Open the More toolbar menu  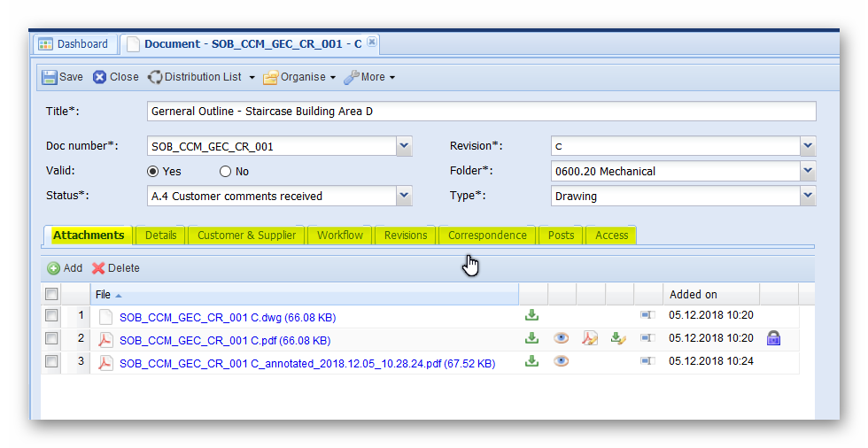[x=369, y=77]
